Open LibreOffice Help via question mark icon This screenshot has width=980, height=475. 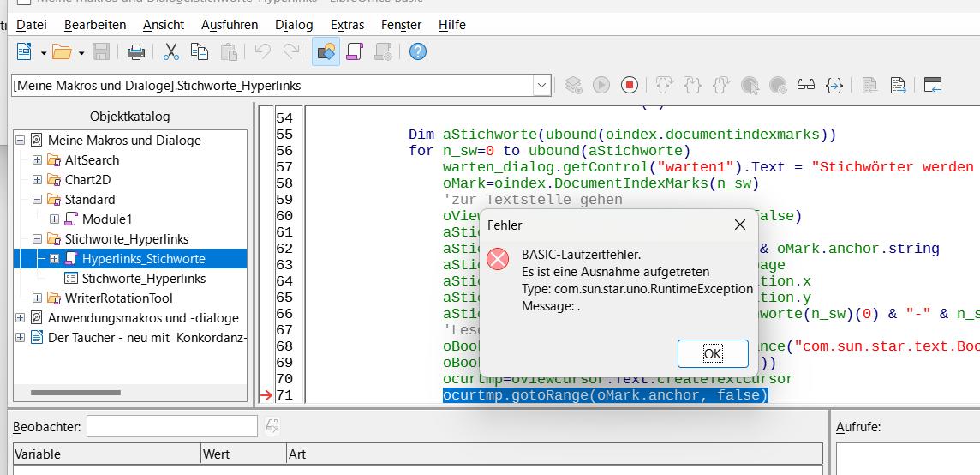click(418, 52)
